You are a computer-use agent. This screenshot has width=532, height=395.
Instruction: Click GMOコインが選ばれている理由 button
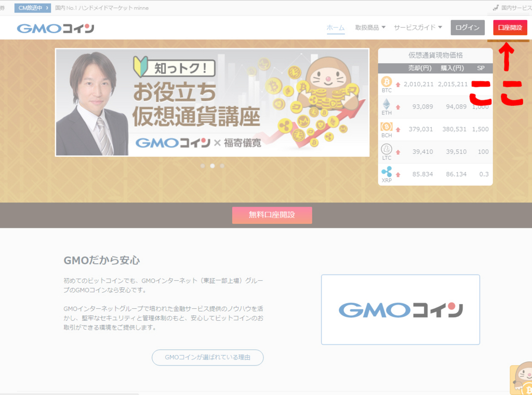click(208, 357)
